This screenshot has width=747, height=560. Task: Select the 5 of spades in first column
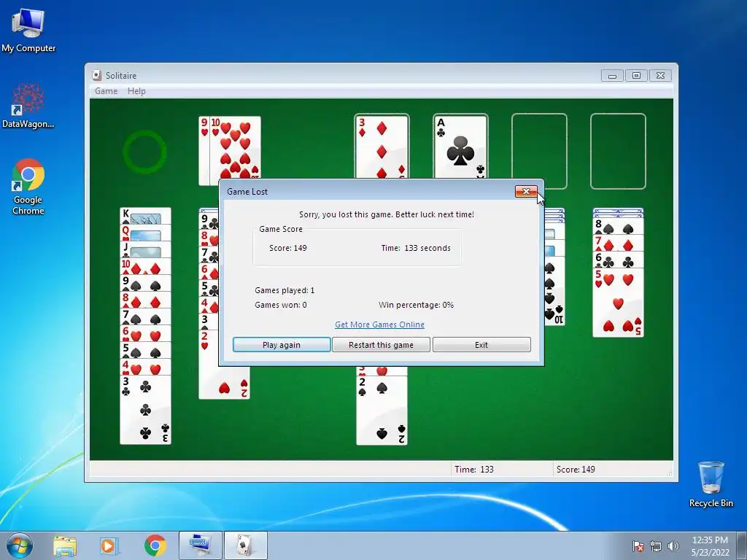pyautogui.click(x=145, y=349)
